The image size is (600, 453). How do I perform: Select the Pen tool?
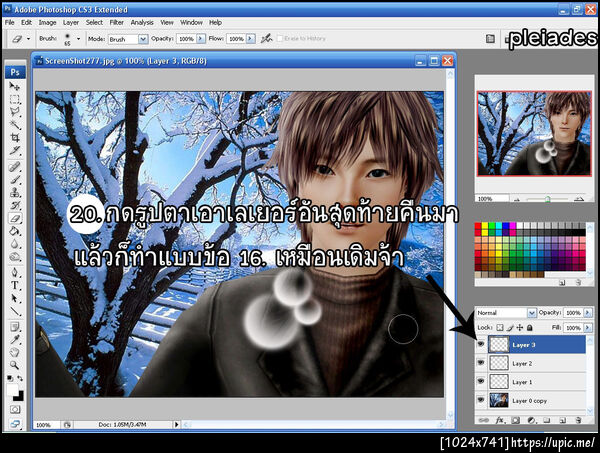coord(15,272)
